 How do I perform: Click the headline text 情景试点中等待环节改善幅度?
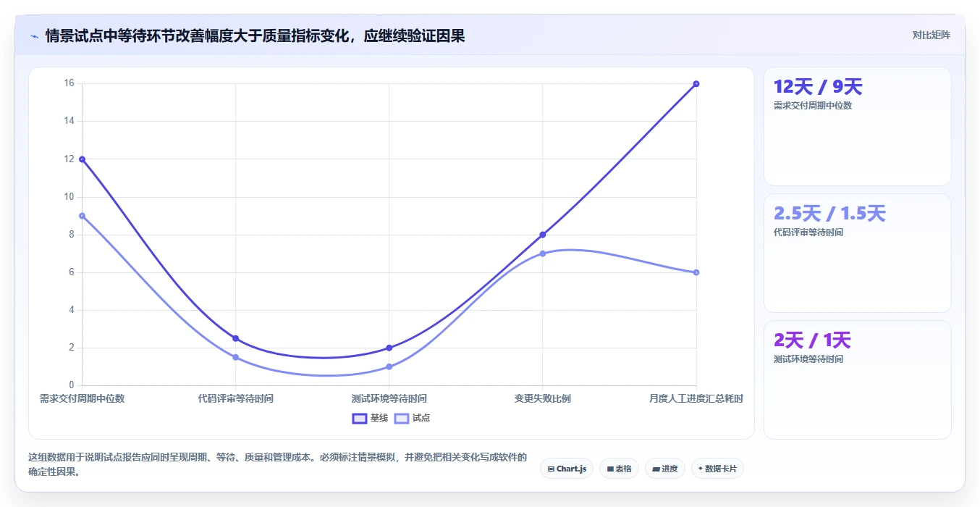(140, 35)
